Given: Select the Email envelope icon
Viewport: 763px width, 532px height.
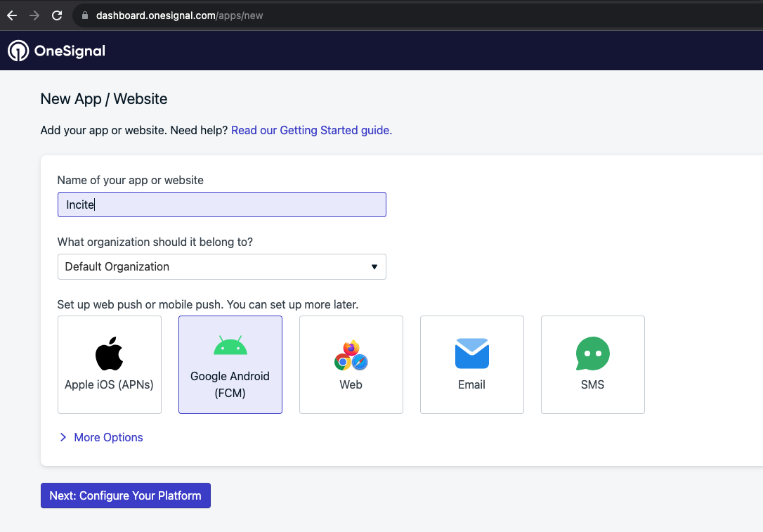Looking at the screenshot, I should click(x=471, y=353).
